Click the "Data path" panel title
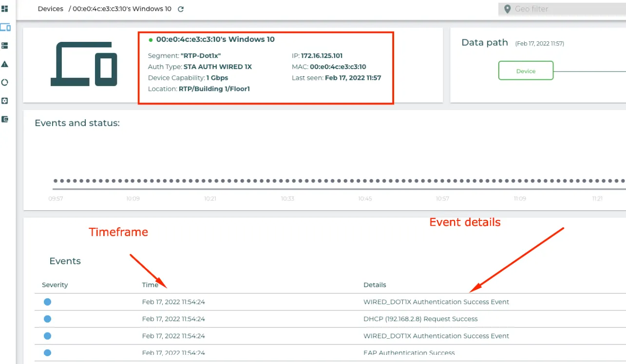Viewport: 626px width, 364px height. [x=485, y=43]
